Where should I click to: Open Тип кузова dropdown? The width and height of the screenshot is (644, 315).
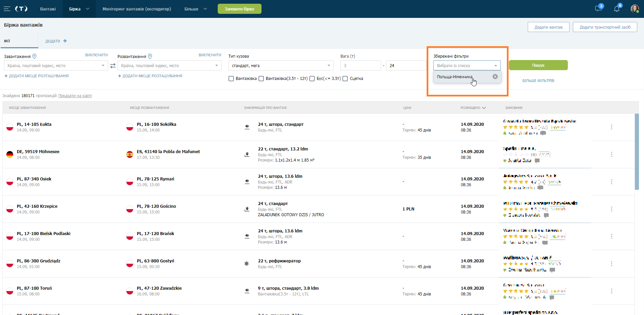click(281, 65)
